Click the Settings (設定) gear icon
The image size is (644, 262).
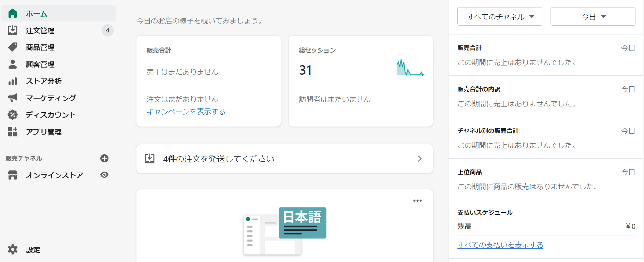[13, 250]
